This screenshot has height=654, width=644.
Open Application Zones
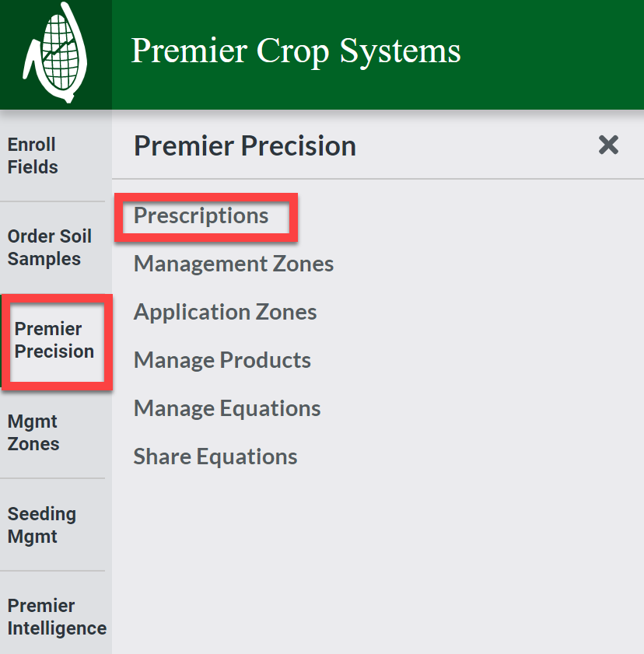(225, 312)
